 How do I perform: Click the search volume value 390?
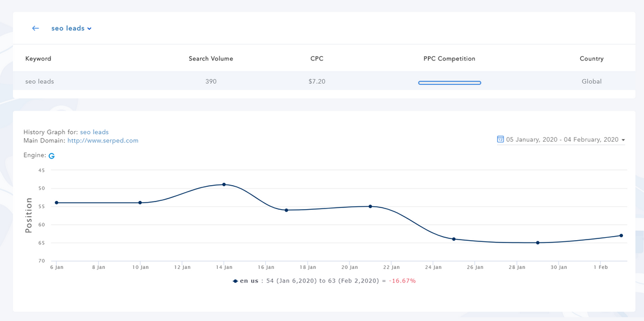point(211,81)
